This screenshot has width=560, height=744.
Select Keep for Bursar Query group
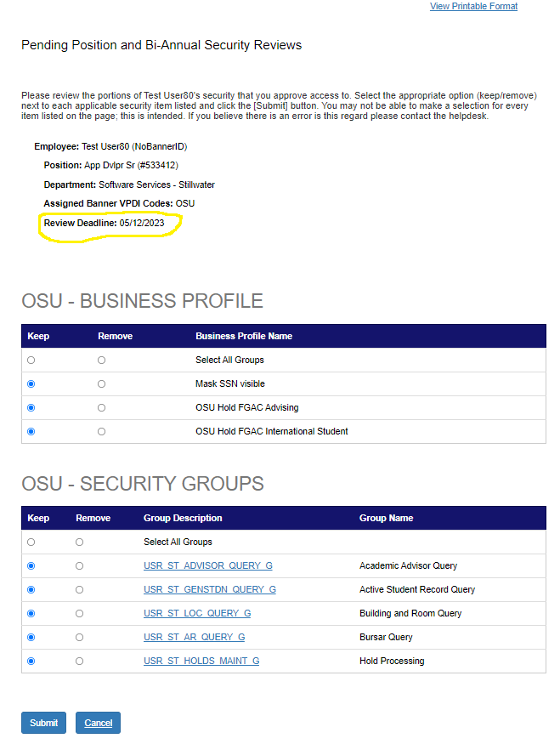[31, 638]
